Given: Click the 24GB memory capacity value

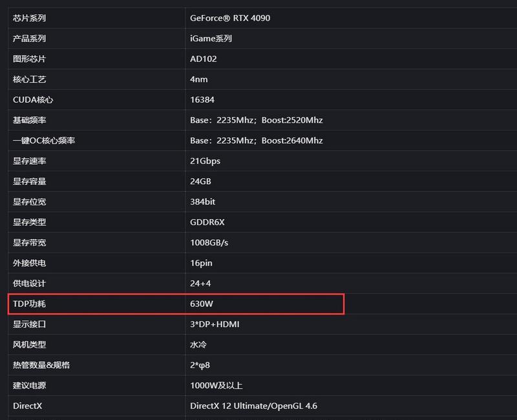Looking at the screenshot, I should (200, 182).
